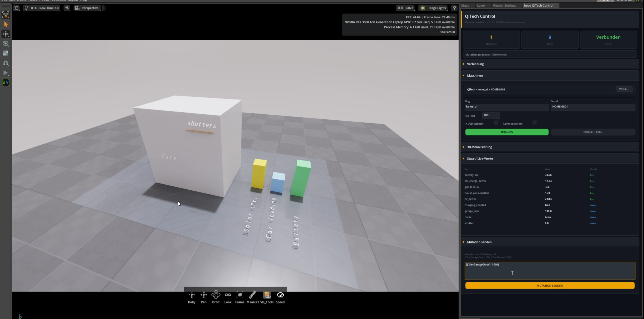644x319 pixels.
Task: Switch to the Render Settings tab
Action: 504,5
